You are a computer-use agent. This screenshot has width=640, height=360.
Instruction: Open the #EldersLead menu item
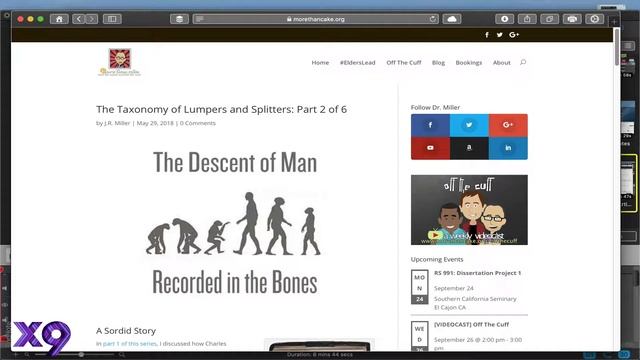click(x=358, y=62)
